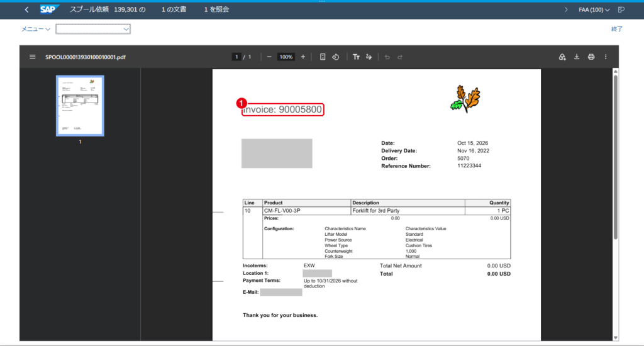Click the 100% zoom level field
644x346 pixels.
[x=286, y=57]
